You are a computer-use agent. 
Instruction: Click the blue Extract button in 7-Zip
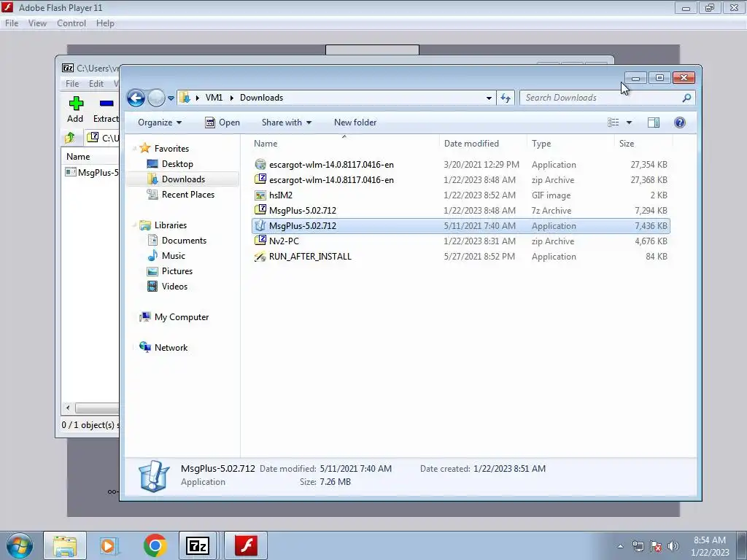[106, 109]
